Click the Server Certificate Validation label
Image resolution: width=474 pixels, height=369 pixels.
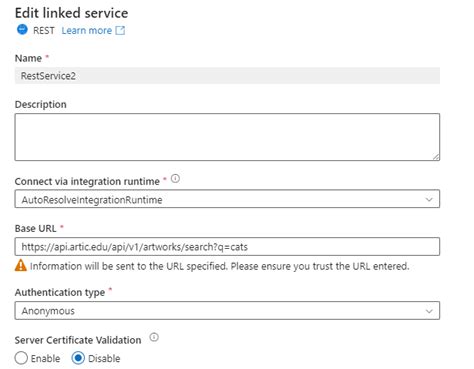click(78, 340)
